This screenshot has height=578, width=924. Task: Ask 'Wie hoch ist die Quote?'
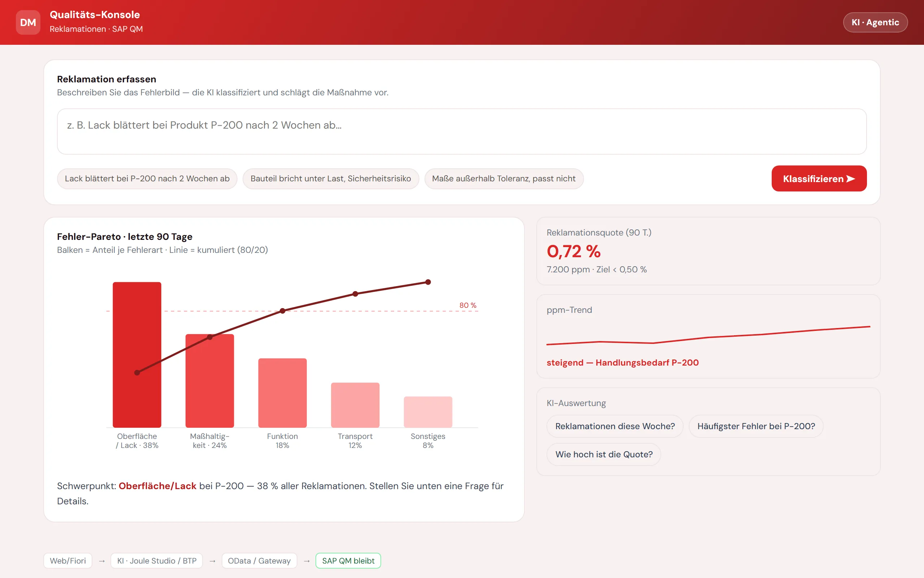[x=603, y=454]
